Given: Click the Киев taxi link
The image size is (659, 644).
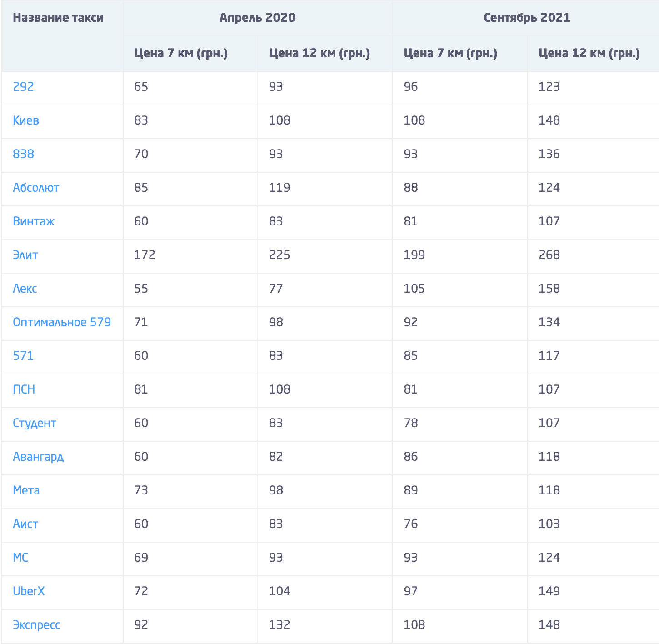Looking at the screenshot, I should point(26,120).
